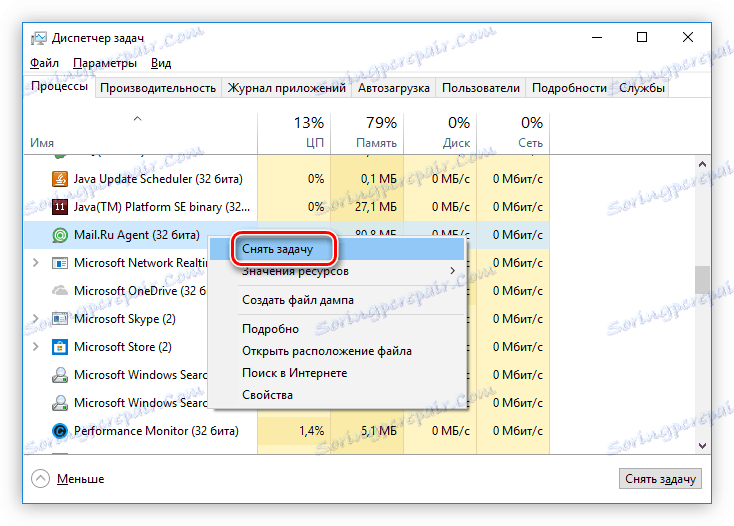Click the Mail.Ru Agent icon
Viewport: 734px width, 526px height.
pyautogui.click(x=59, y=235)
